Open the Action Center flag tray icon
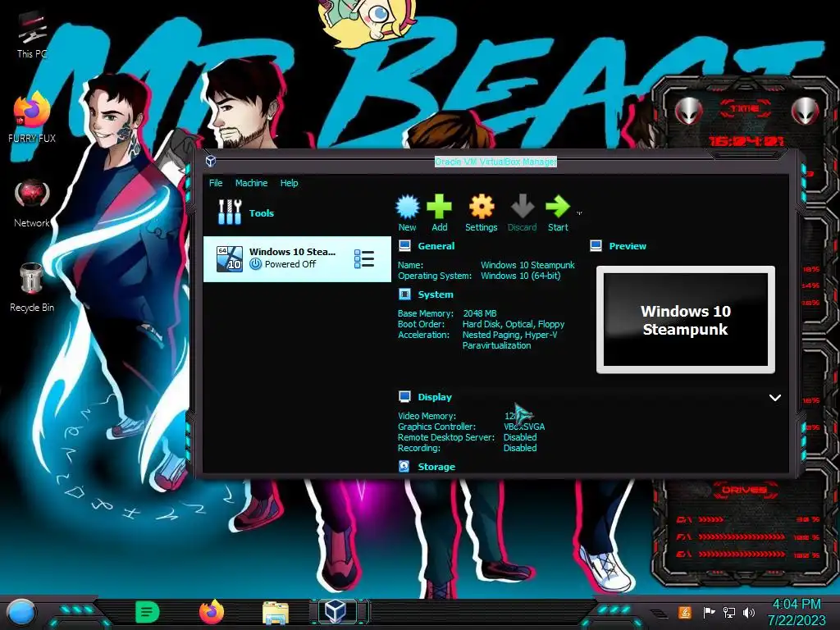The width and height of the screenshot is (840, 630). pos(709,612)
